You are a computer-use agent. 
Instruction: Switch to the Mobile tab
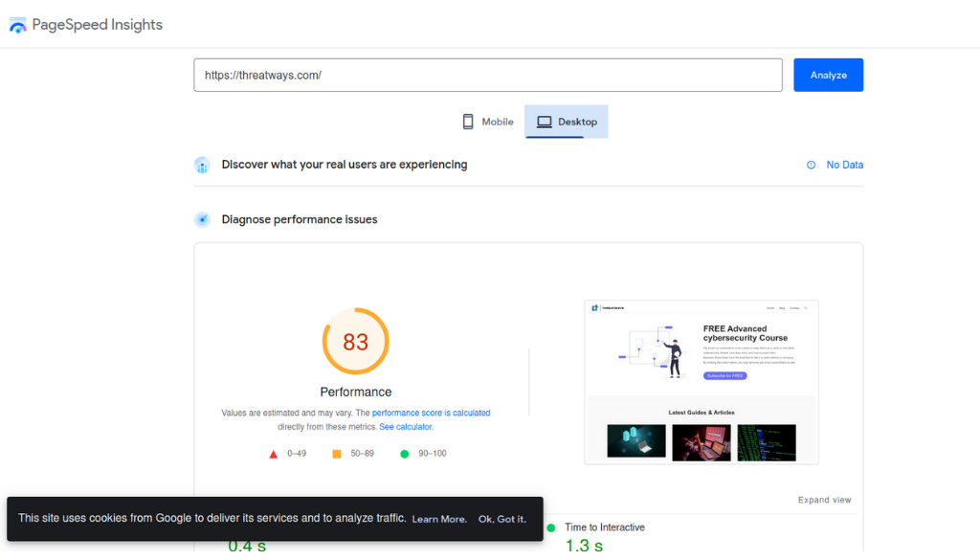point(487,122)
